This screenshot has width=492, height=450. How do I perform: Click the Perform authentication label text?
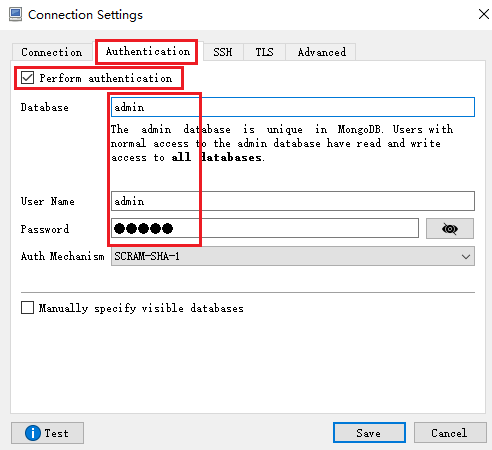click(x=106, y=78)
